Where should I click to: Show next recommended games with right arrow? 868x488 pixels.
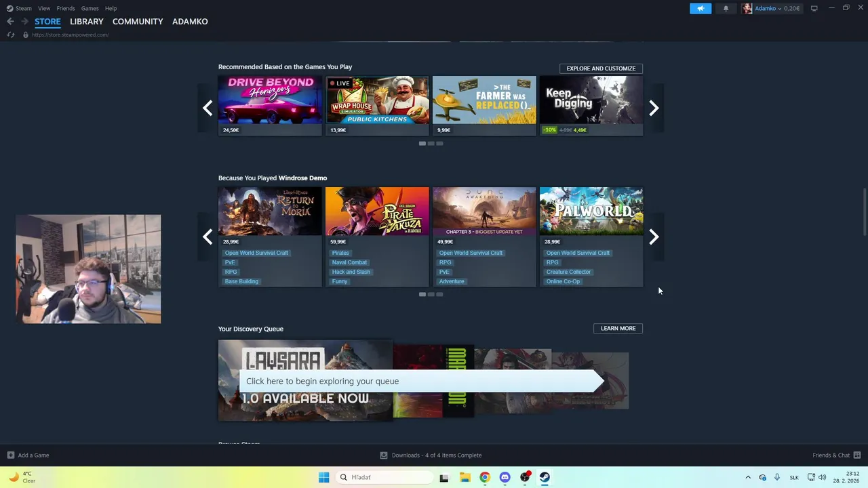[x=654, y=108]
